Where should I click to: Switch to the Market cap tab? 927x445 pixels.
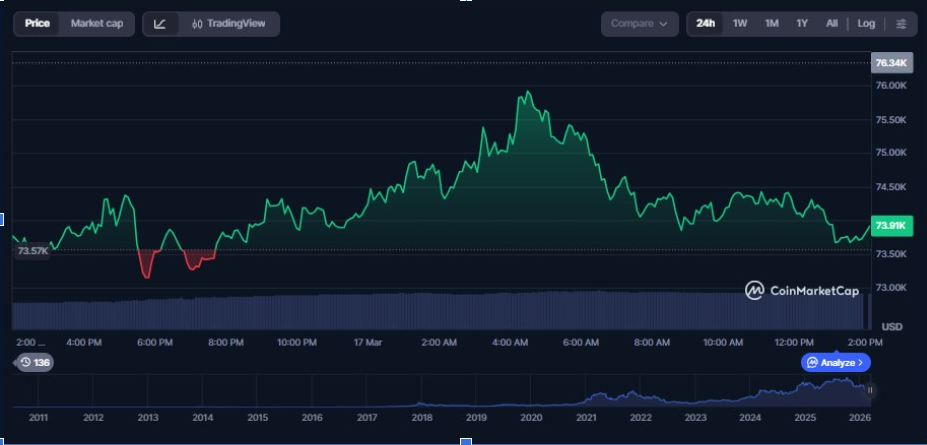coord(97,24)
